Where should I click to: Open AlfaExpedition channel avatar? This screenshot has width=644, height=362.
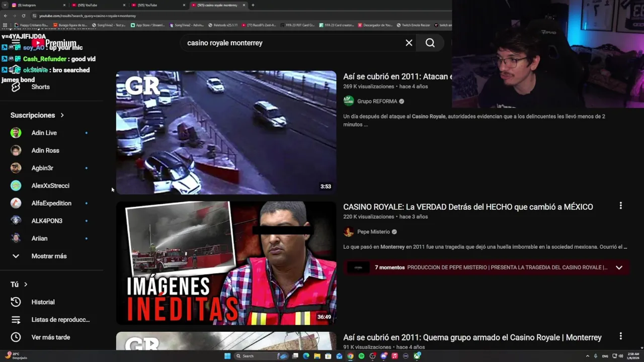click(16, 203)
